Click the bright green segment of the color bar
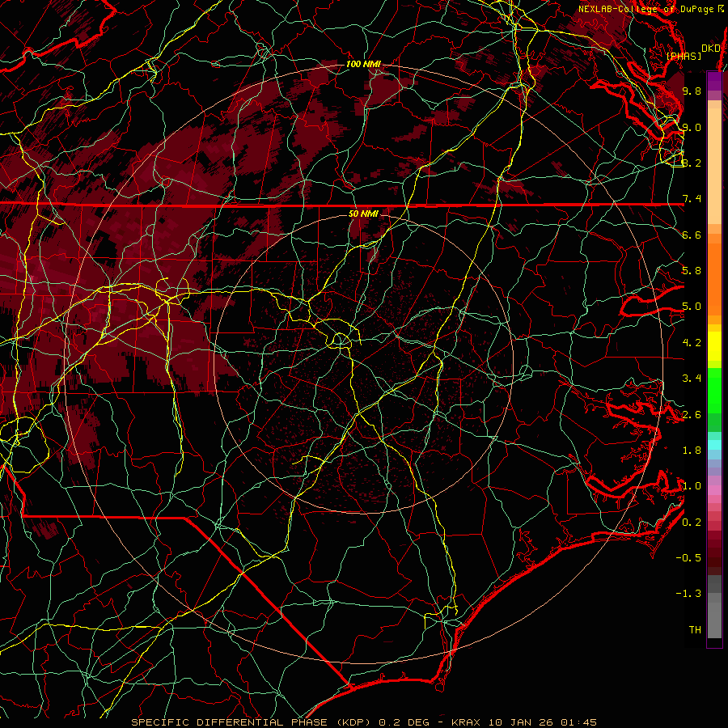Image resolution: width=728 pixels, height=728 pixels. pyautogui.click(x=714, y=390)
